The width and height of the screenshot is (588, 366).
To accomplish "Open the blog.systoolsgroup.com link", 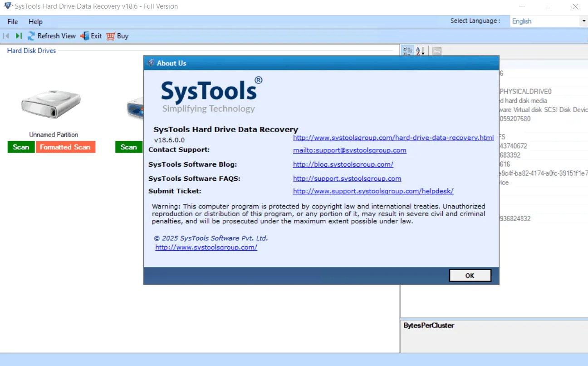I will click(343, 164).
